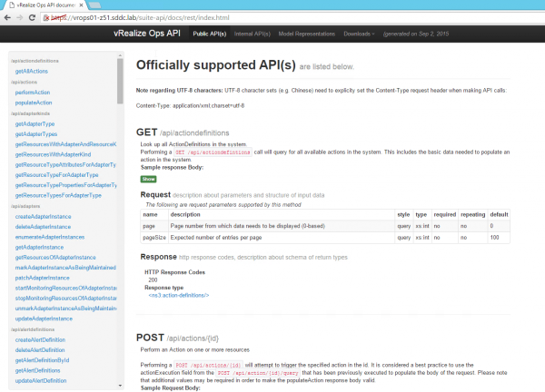Reload the page with refresh icon

click(x=32, y=17)
